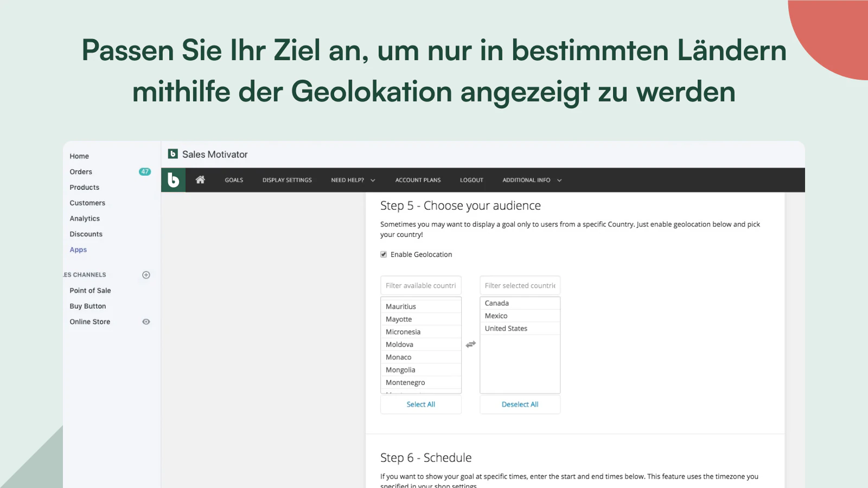This screenshot has height=488, width=868.
Task: Click the Step 5 - Choose your audience heading
Action: [461, 206]
